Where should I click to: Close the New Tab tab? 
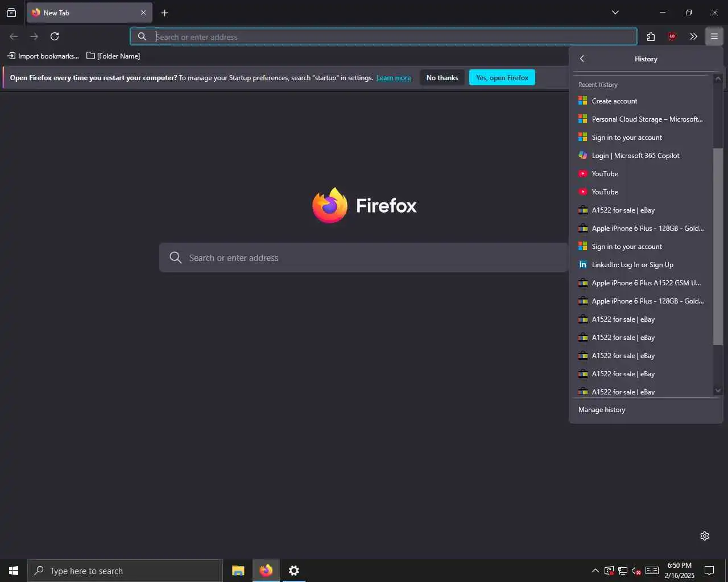point(143,13)
